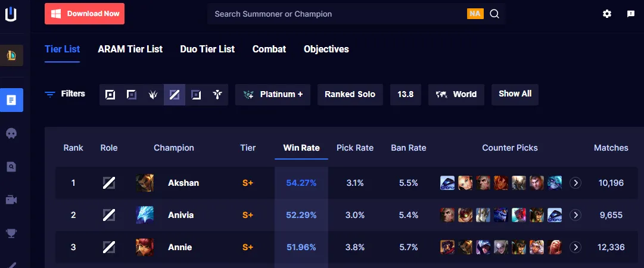The width and height of the screenshot is (644, 268).
Task: Click the Download Now button
Action: pyautogui.click(x=85, y=14)
